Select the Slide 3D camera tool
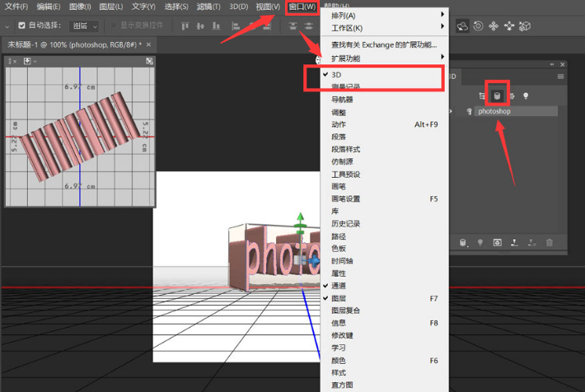 point(509,26)
